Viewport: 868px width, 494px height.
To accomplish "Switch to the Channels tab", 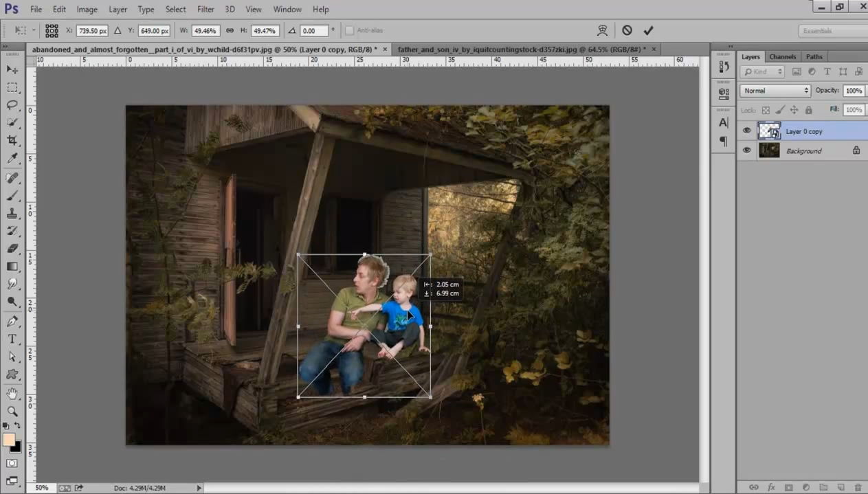I will tap(782, 57).
